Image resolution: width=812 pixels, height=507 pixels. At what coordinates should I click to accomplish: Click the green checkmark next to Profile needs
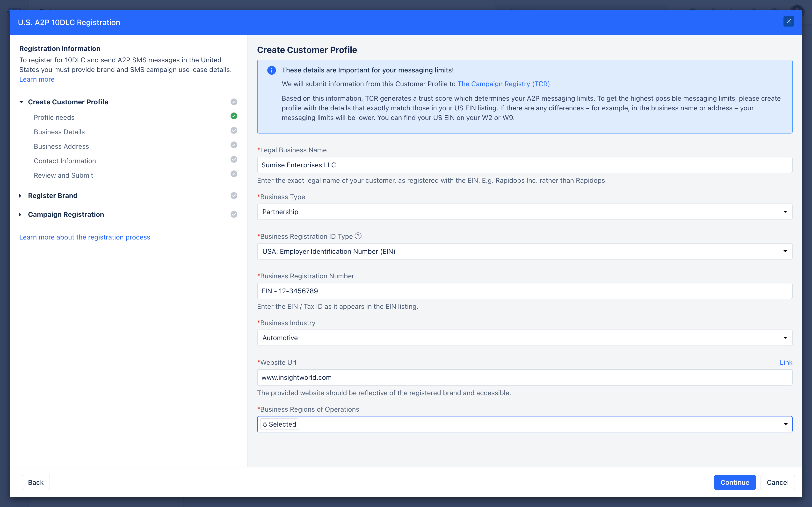[x=234, y=116]
